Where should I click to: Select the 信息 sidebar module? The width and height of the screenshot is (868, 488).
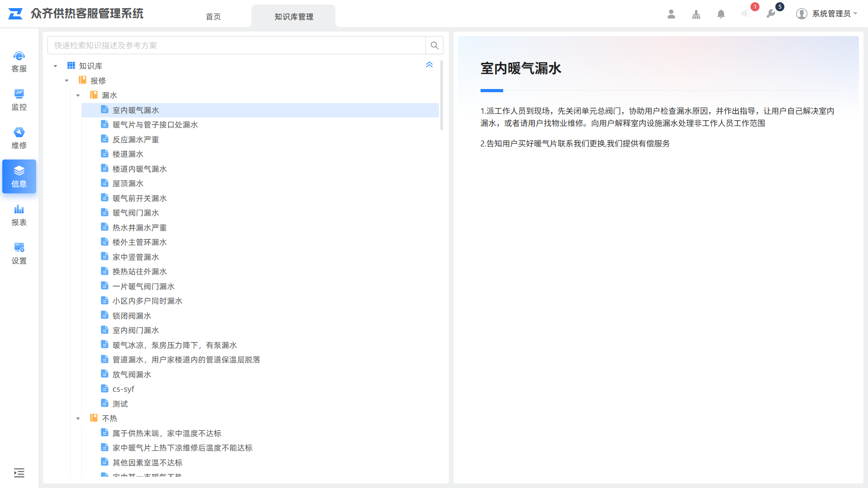pos(19,177)
